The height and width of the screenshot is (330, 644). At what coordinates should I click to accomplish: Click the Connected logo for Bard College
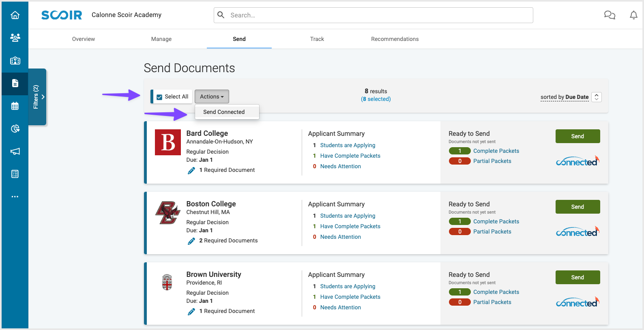577,161
